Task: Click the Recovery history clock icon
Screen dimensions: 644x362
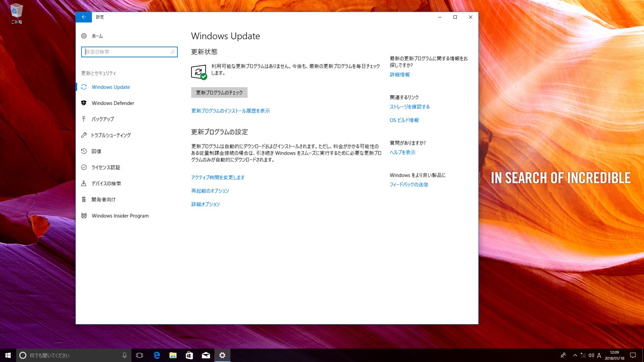Action: tap(84, 151)
